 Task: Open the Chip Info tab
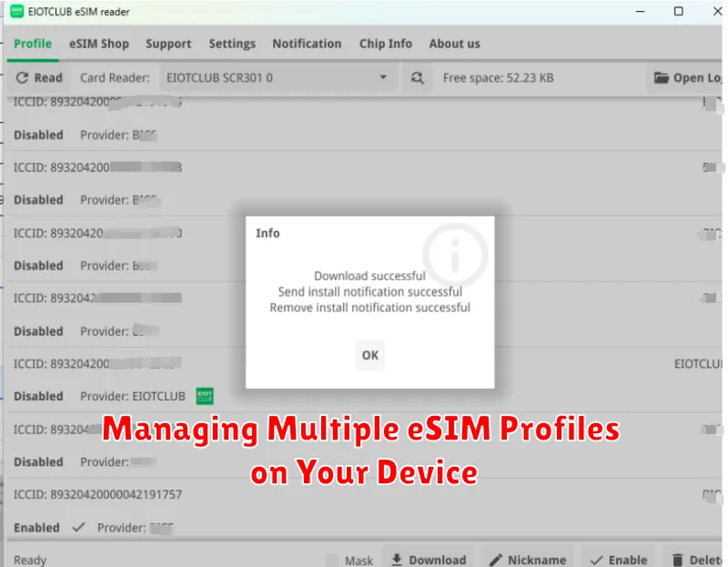[x=385, y=44]
